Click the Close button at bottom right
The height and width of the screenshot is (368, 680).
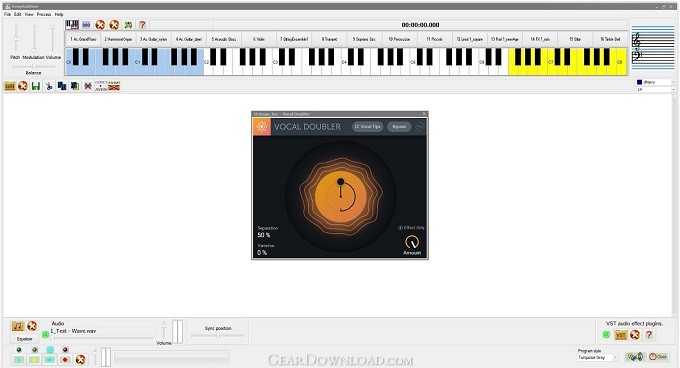pyautogui.click(x=658, y=357)
